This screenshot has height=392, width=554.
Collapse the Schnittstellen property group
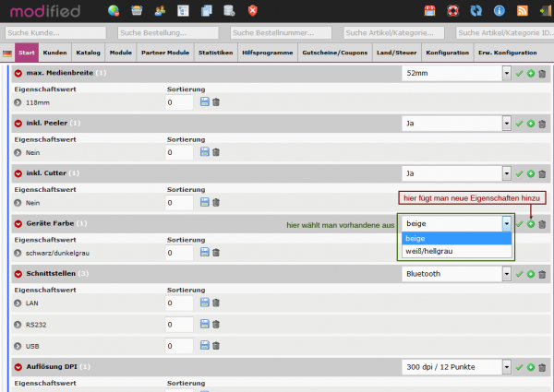pyautogui.click(x=18, y=274)
